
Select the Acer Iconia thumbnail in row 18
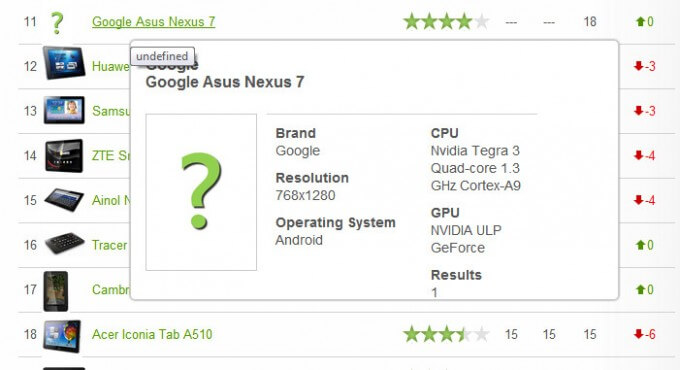click(62, 336)
